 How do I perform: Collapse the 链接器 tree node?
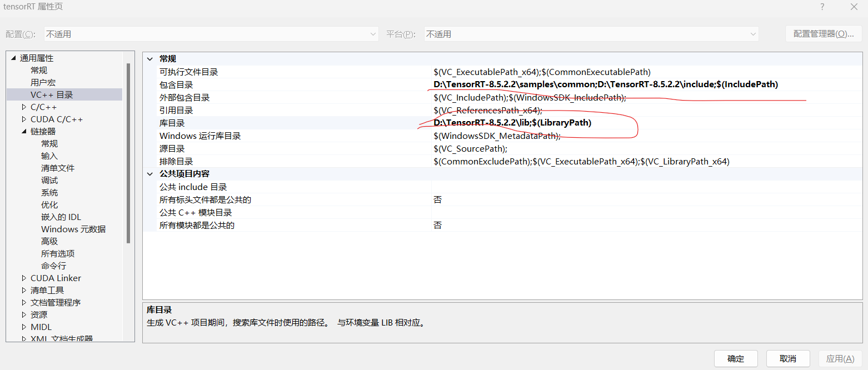[24, 132]
